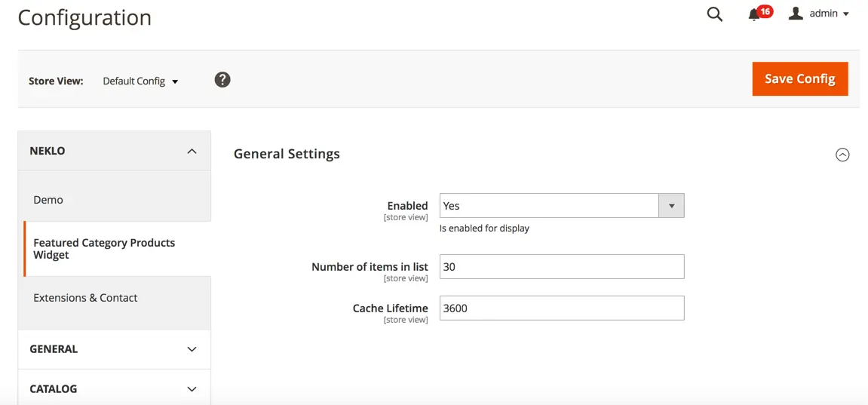Focus the Number of items in list field

click(x=561, y=267)
